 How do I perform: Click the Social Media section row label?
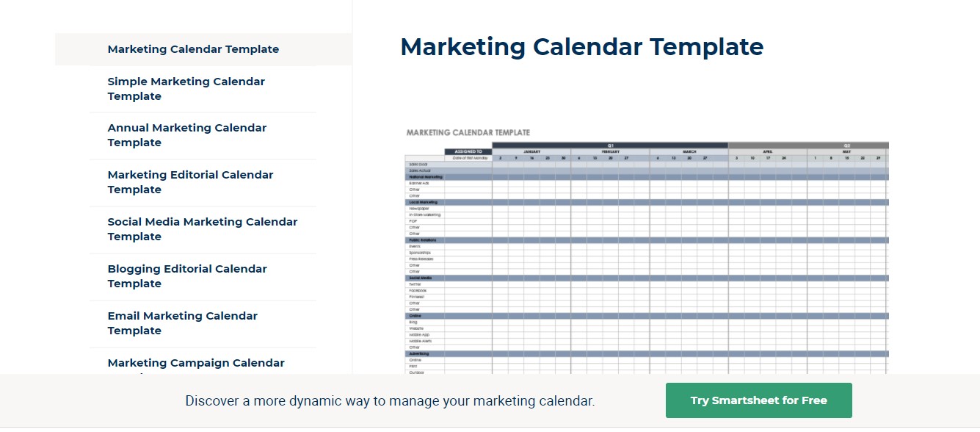point(421,278)
